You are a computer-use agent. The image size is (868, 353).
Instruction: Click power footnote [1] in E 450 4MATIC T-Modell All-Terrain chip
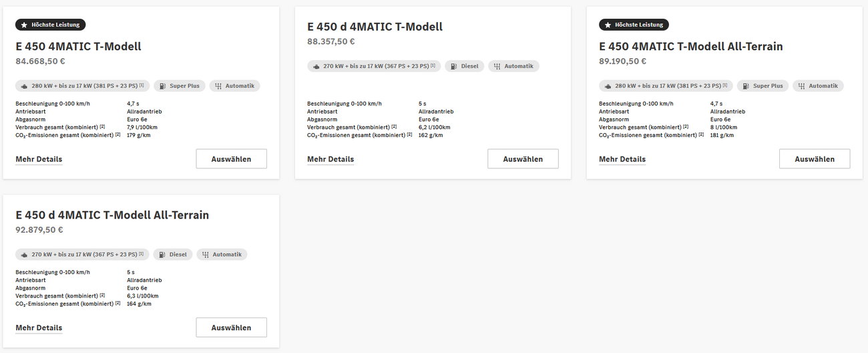[x=725, y=85]
